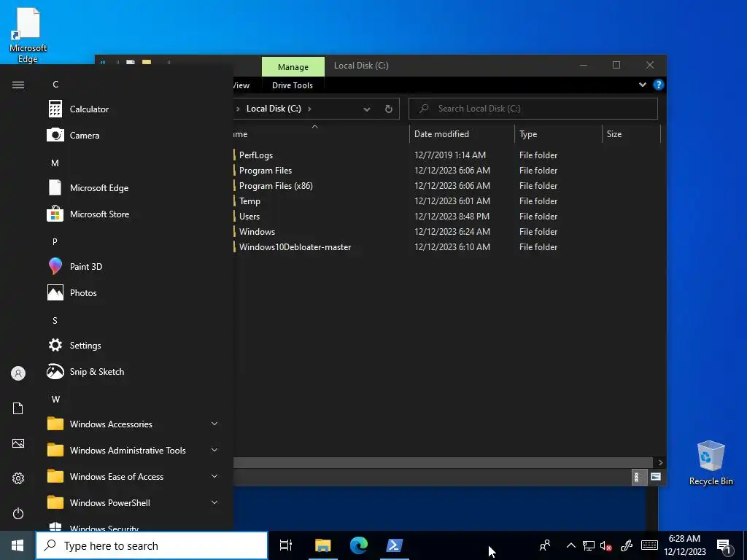Click the Search Local Disk (C:) box

(533, 109)
